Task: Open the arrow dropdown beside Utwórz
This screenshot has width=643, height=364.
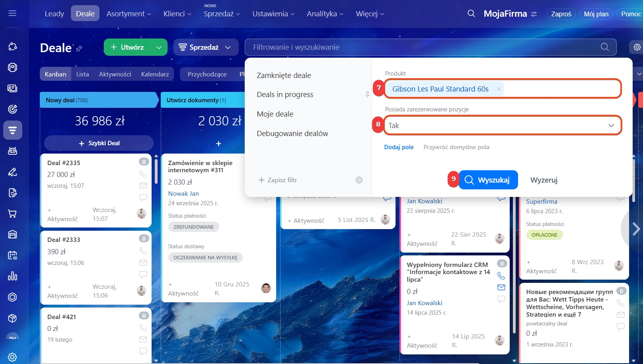Action: click(159, 47)
